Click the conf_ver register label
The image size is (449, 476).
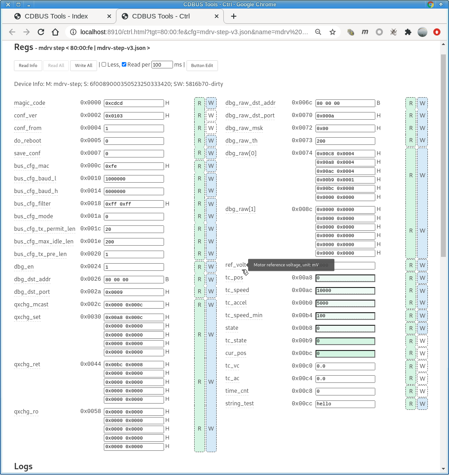coord(26,116)
